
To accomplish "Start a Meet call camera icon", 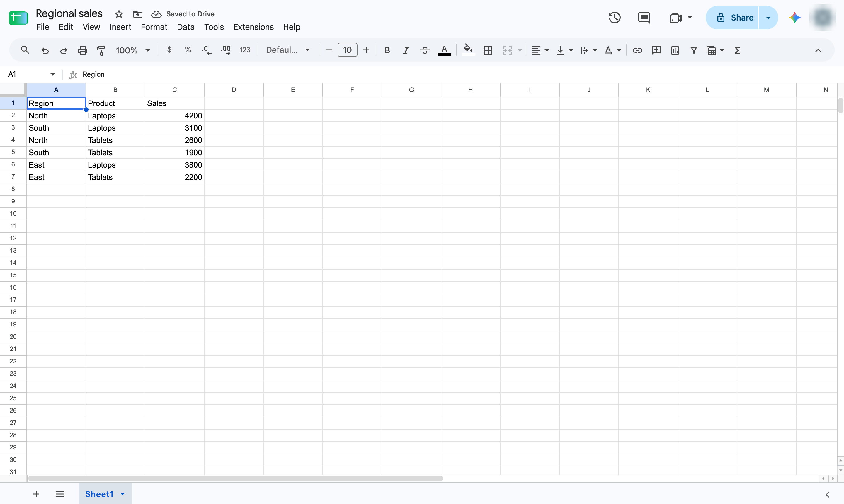I will click(675, 18).
